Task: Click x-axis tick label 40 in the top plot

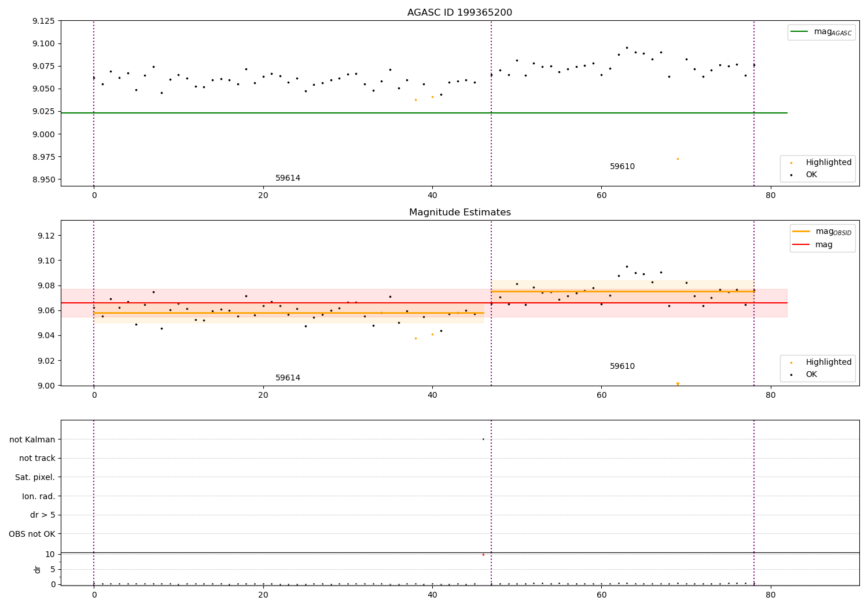Action: (432, 196)
